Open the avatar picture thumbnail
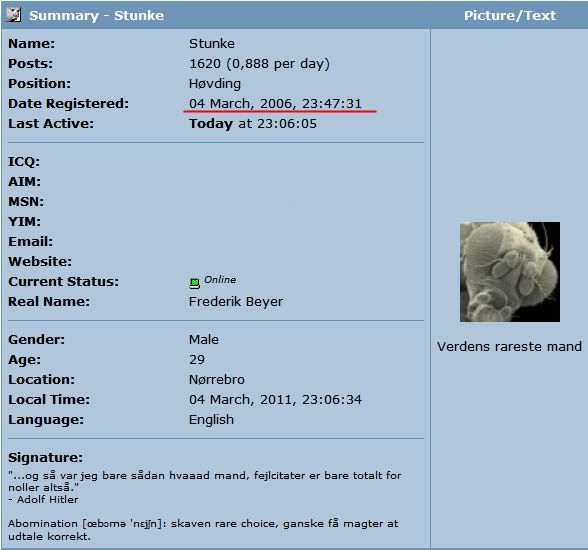The width and height of the screenshot is (588, 550). tap(510, 272)
